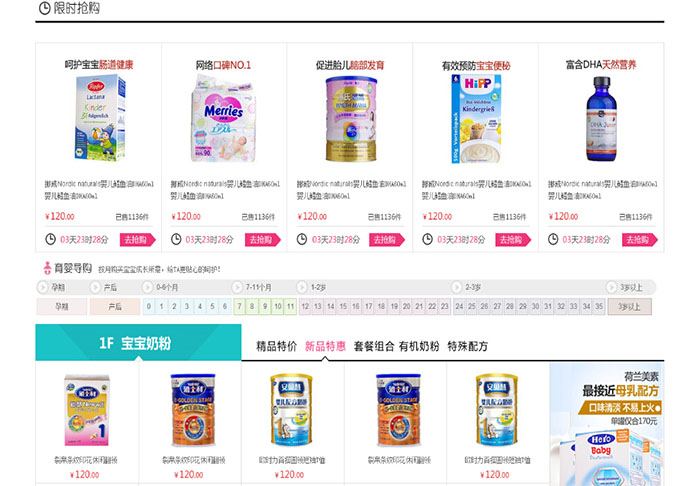This screenshot has width=699, height=486.
Task: Click countdown clock icon under HiPP cereal
Action: coord(427,239)
